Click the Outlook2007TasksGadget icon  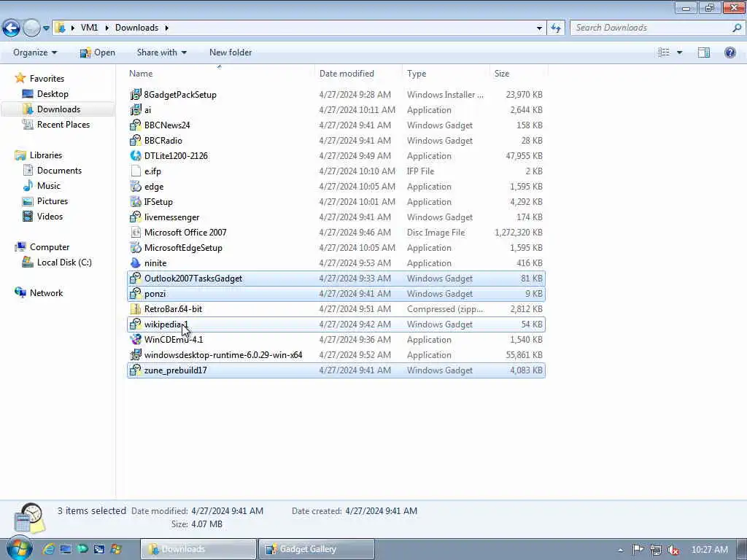pos(136,278)
